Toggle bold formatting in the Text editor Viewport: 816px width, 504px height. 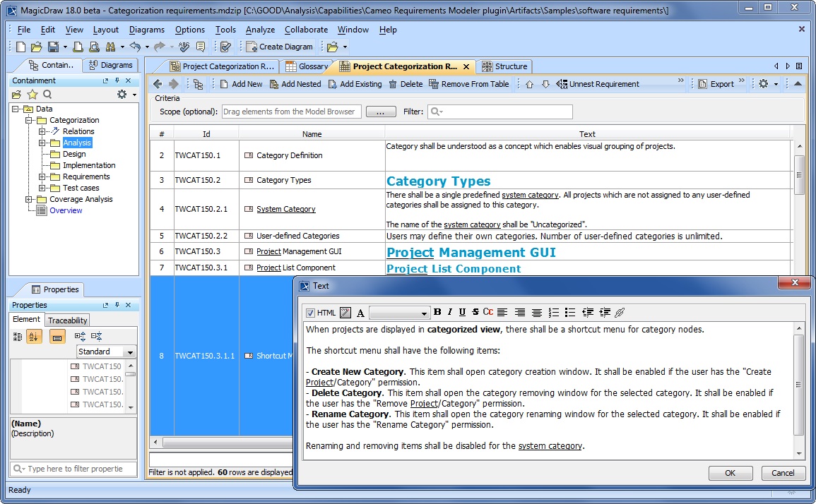[437, 312]
